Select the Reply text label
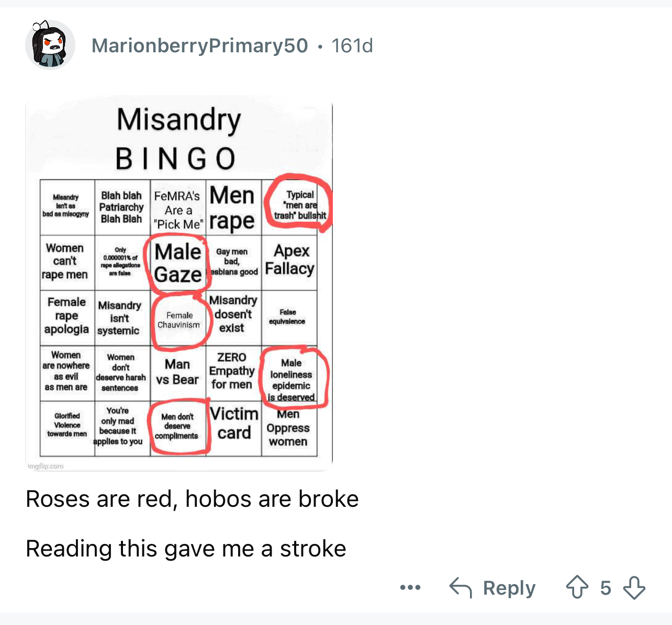 point(509,588)
